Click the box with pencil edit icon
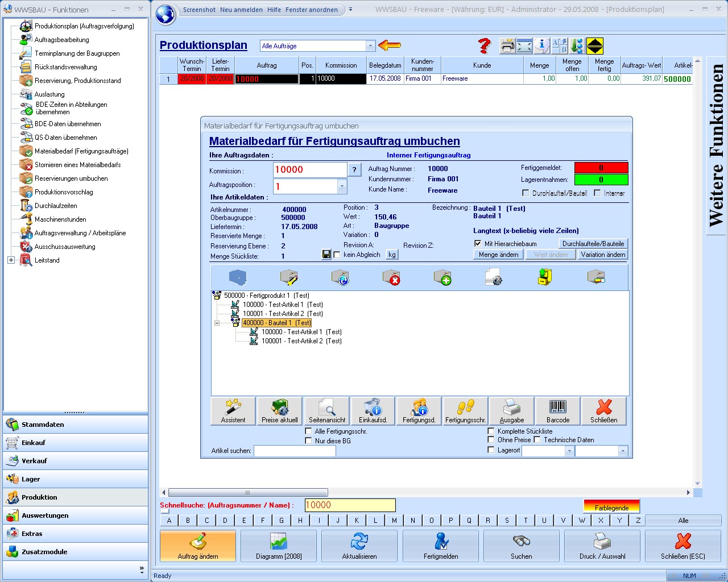The height and width of the screenshot is (582, 728). [x=289, y=277]
